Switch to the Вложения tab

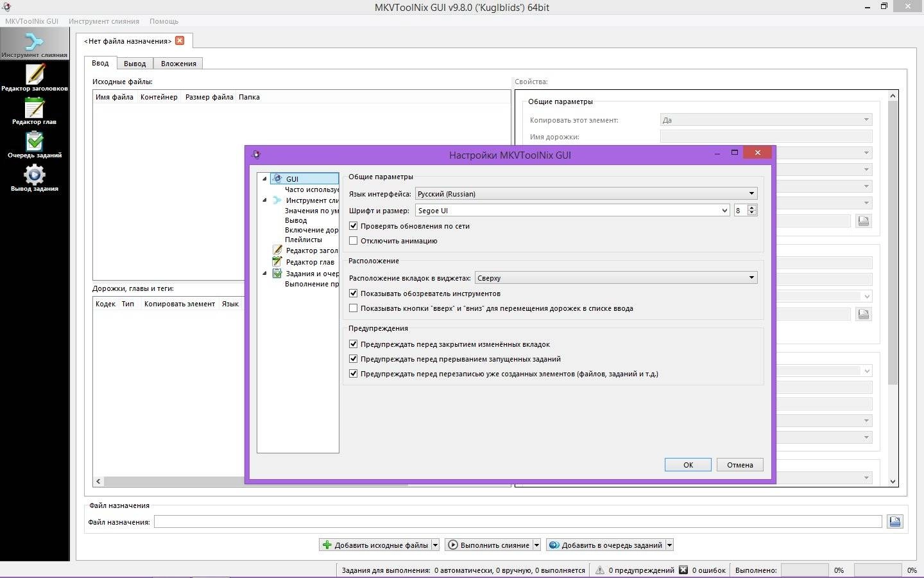(x=178, y=64)
